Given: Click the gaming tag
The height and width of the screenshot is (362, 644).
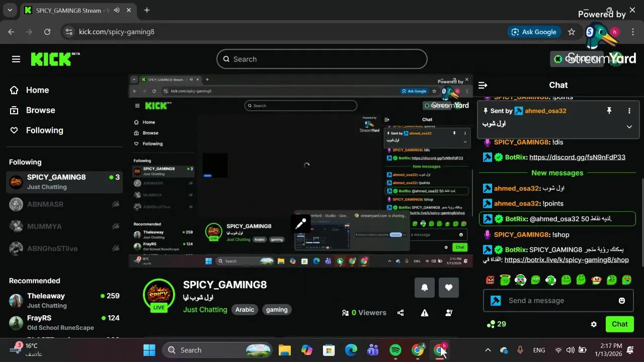Looking at the screenshot, I should 277,310.
